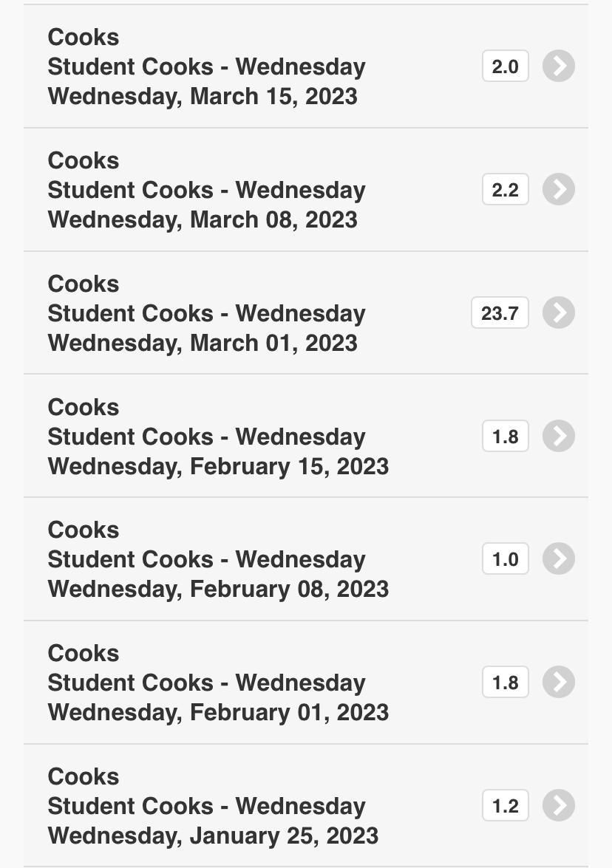Click the chevron icon for March 08, 2023
612x868 pixels.
click(x=559, y=190)
